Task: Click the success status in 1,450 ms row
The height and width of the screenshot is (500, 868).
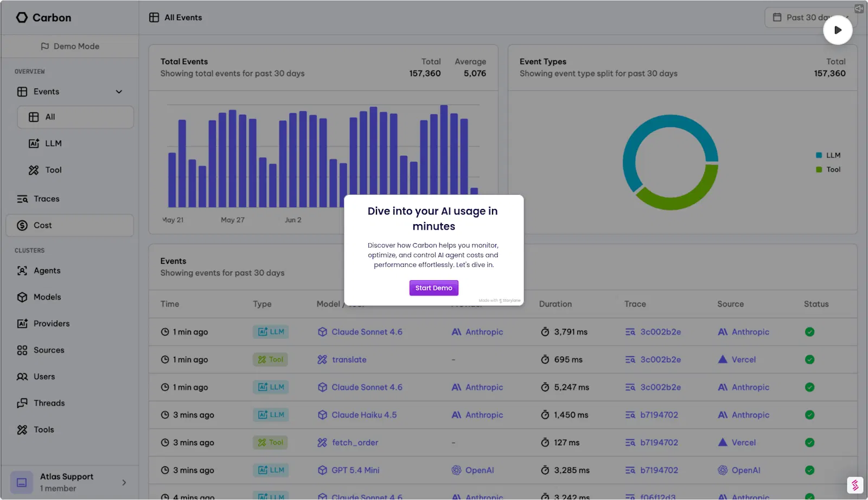Action: coord(809,415)
